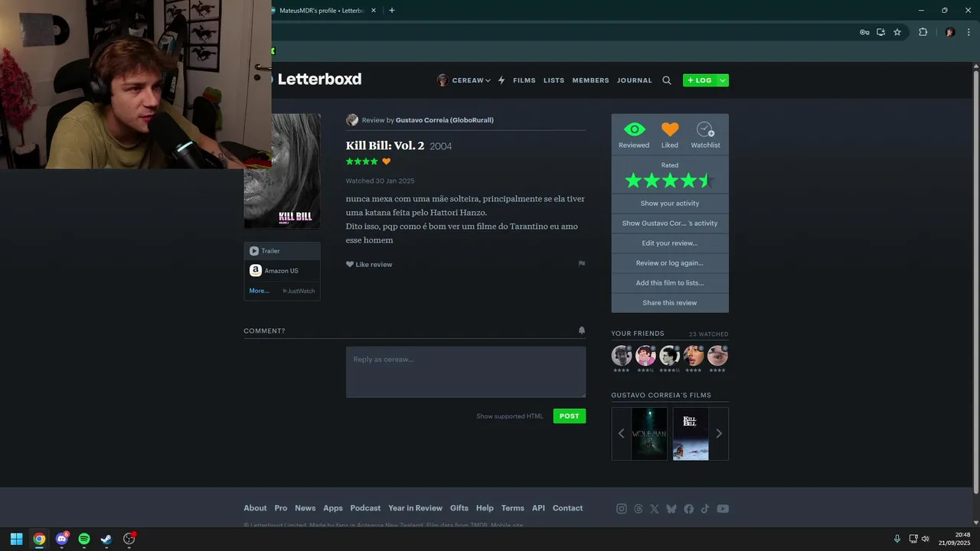The width and height of the screenshot is (980, 551).
Task: Open the eye close-up friend avatar
Action: pos(717,355)
